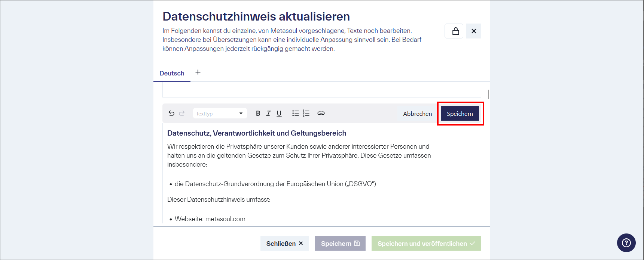
Task: Toggle italic formatting
Action: point(268,113)
